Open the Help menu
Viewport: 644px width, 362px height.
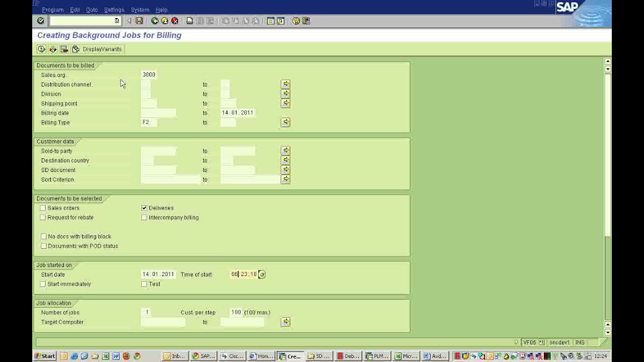point(162,10)
